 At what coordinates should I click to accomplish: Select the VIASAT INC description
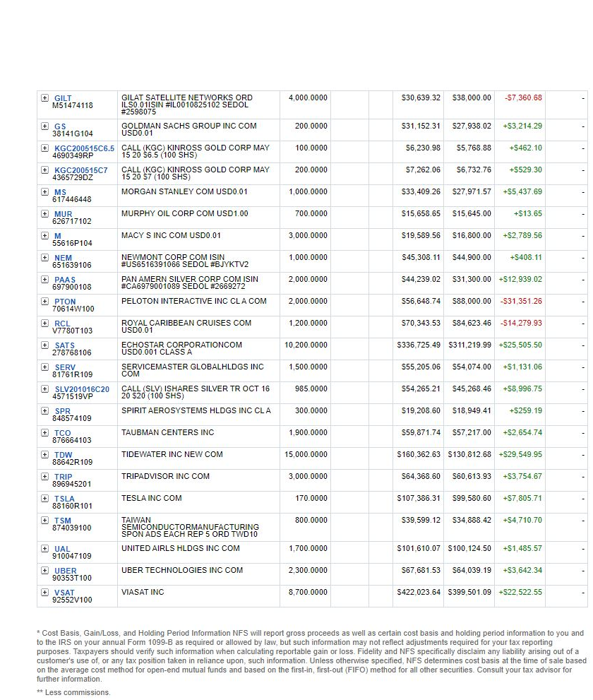point(143,592)
